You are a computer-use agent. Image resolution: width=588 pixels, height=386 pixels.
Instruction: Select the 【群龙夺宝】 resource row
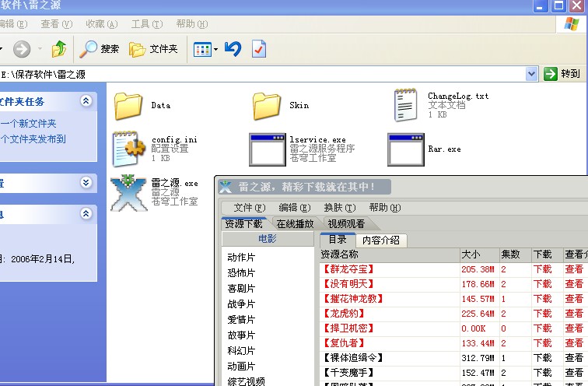[453, 269]
